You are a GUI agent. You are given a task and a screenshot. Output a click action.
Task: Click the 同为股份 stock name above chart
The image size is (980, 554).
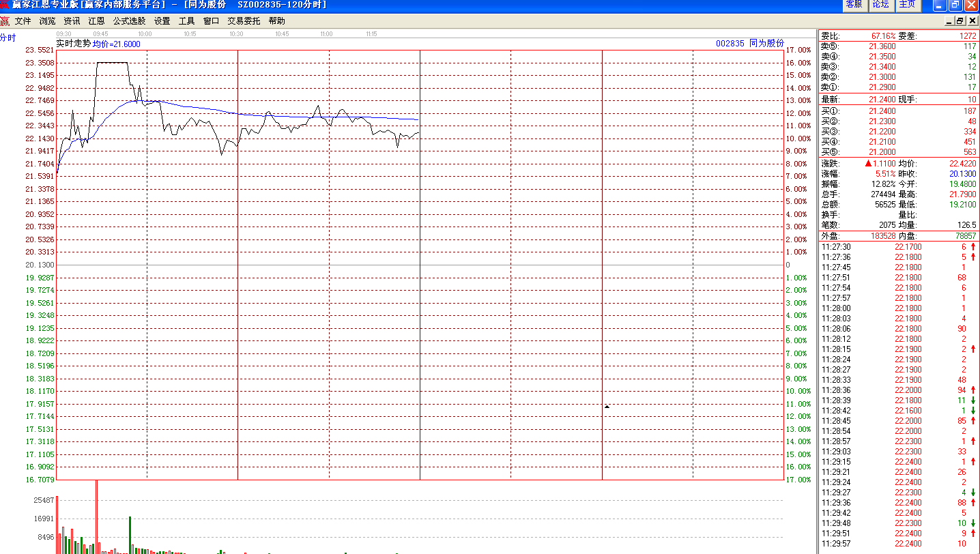[767, 43]
